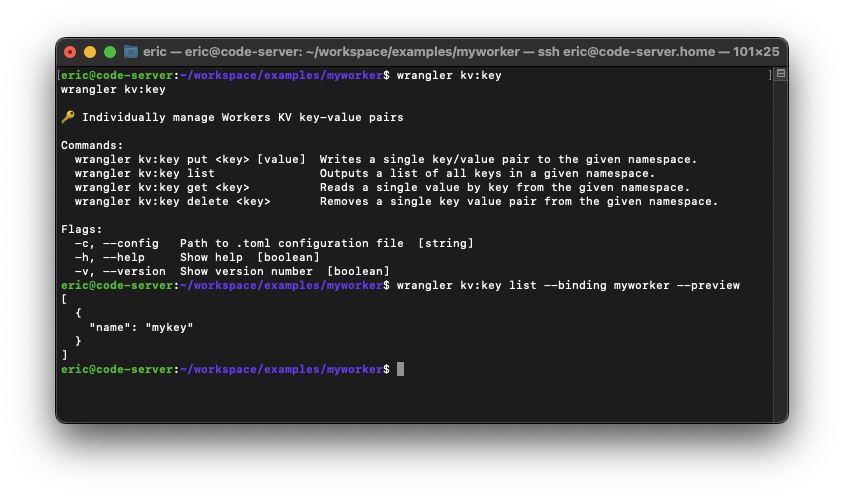Click the split pane icon in terminal corner
This screenshot has width=844, height=497.
780,75
